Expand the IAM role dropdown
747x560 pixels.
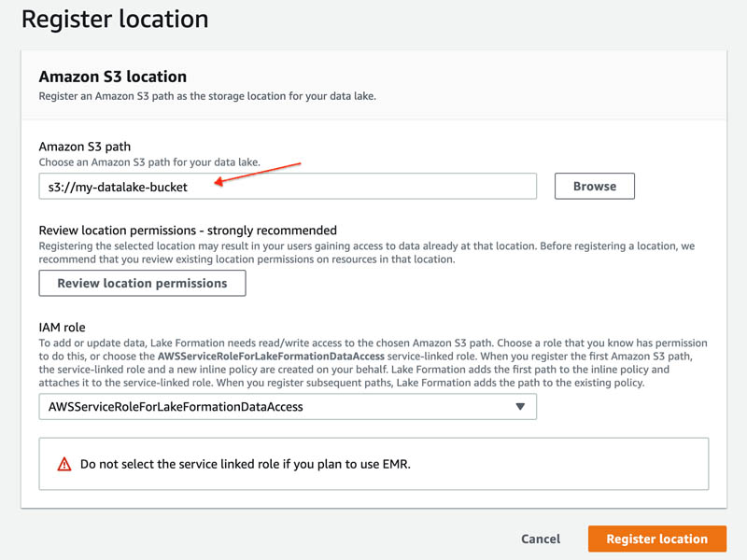coord(288,407)
